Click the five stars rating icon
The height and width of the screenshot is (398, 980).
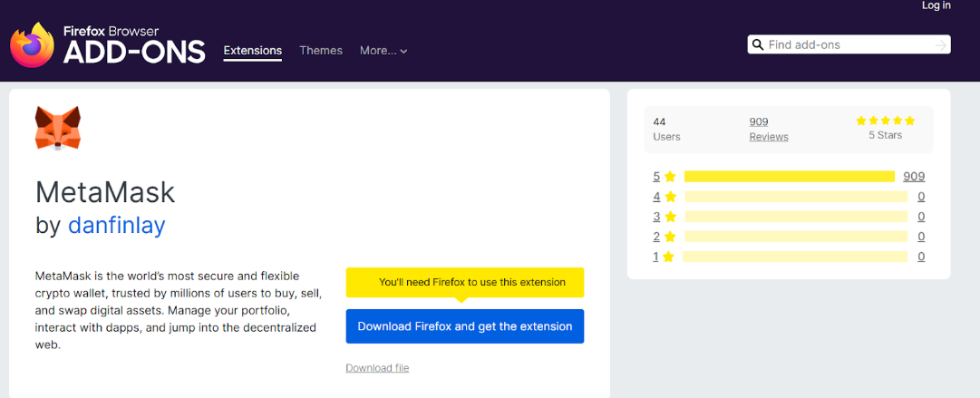pyautogui.click(x=885, y=121)
